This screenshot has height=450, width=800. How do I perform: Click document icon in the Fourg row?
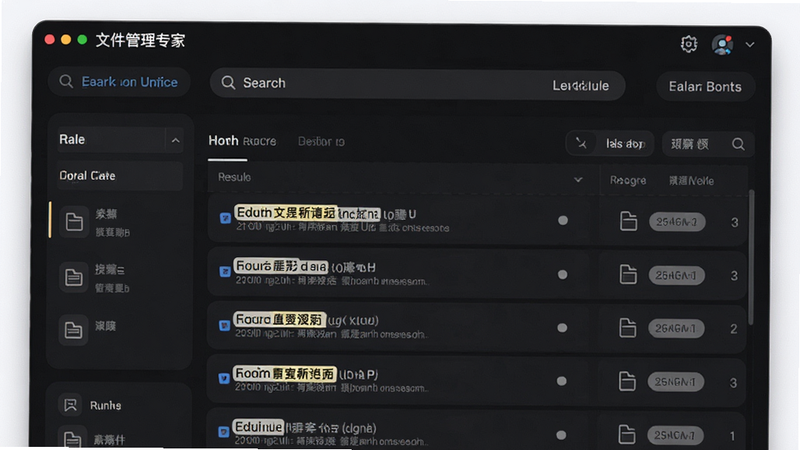[x=627, y=328]
